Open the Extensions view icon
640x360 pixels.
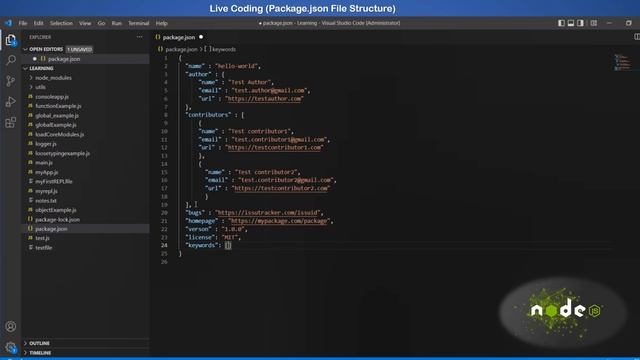coord(11,122)
